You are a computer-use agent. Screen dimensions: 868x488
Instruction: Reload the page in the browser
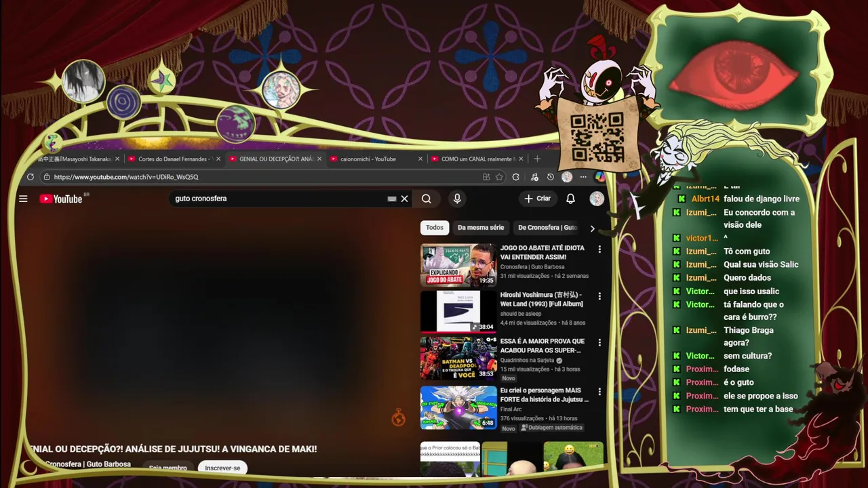(30, 177)
